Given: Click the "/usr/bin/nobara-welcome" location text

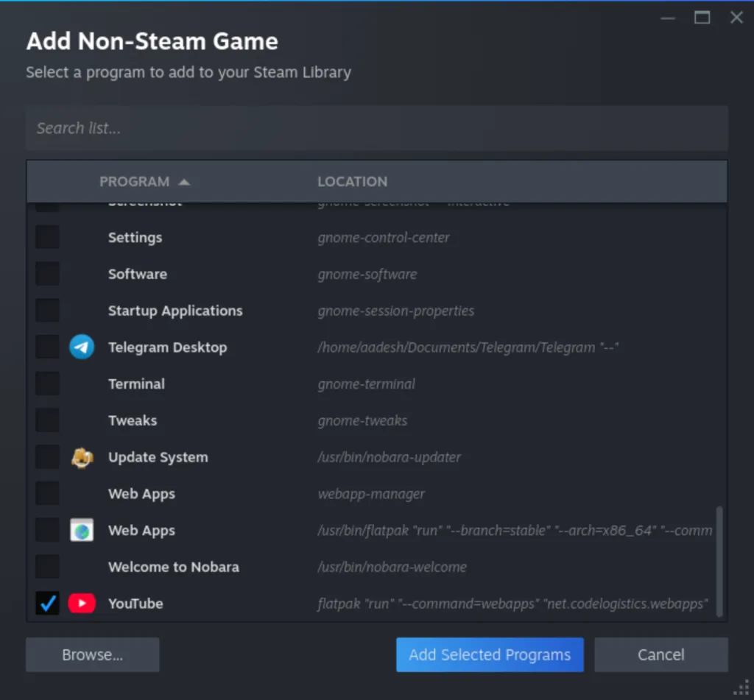Looking at the screenshot, I should [392, 567].
